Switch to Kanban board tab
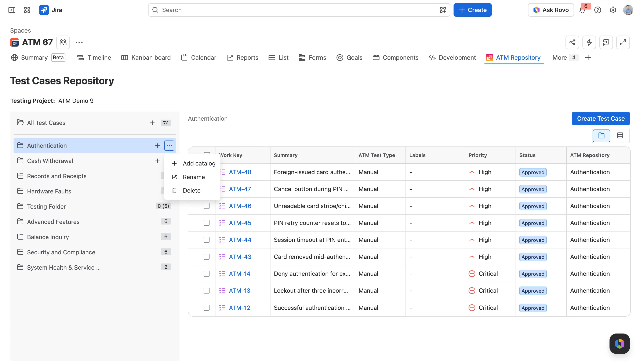Screen dimensions: 640x364 pos(146,58)
